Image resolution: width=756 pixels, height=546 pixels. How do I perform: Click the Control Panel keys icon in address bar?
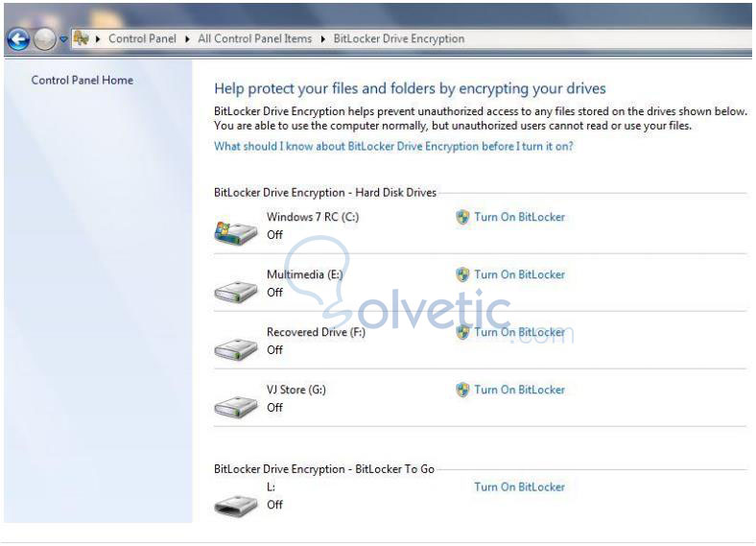click(x=82, y=38)
